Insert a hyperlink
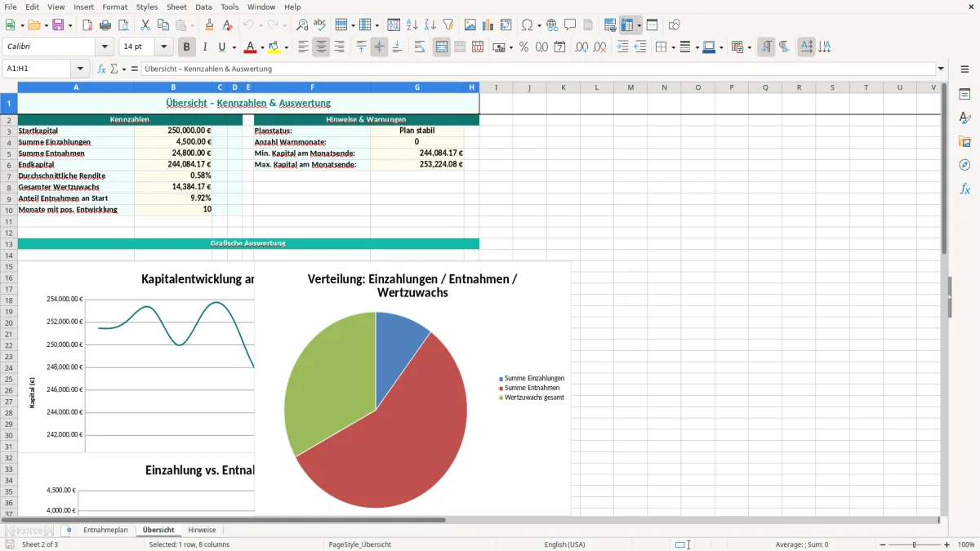 click(x=552, y=25)
